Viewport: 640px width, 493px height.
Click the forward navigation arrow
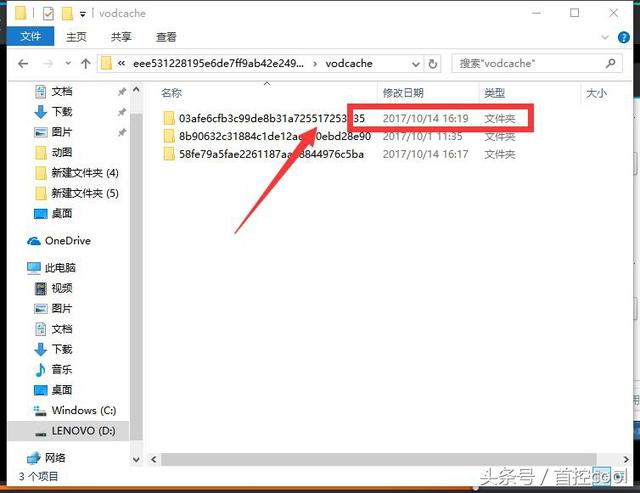point(46,63)
